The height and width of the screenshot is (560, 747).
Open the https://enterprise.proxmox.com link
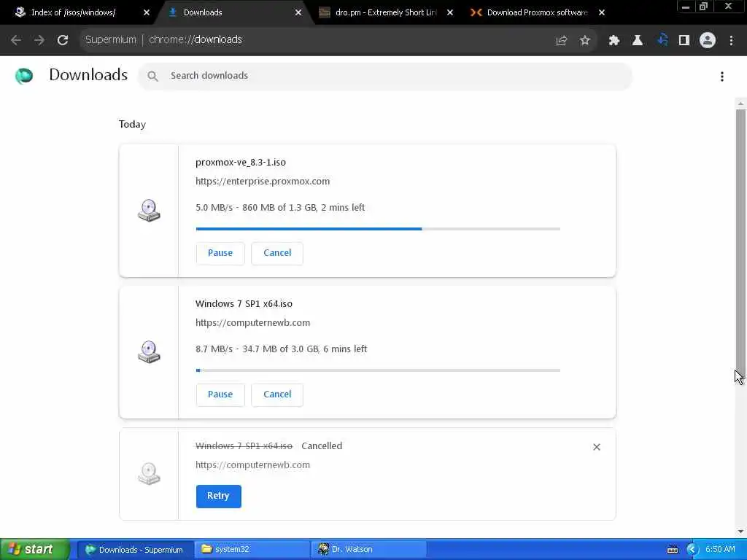[x=263, y=182]
